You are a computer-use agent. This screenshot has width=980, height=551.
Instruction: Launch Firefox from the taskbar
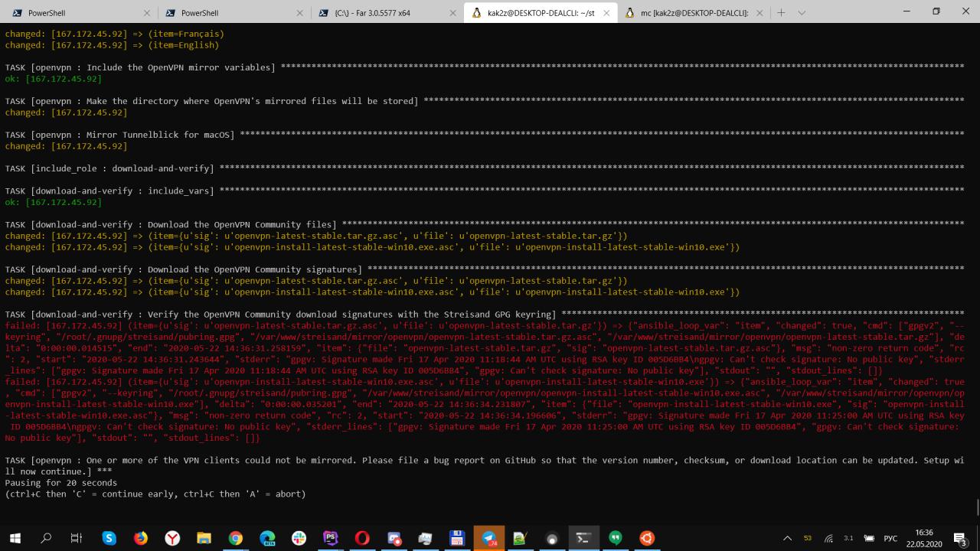pyautogui.click(x=141, y=538)
